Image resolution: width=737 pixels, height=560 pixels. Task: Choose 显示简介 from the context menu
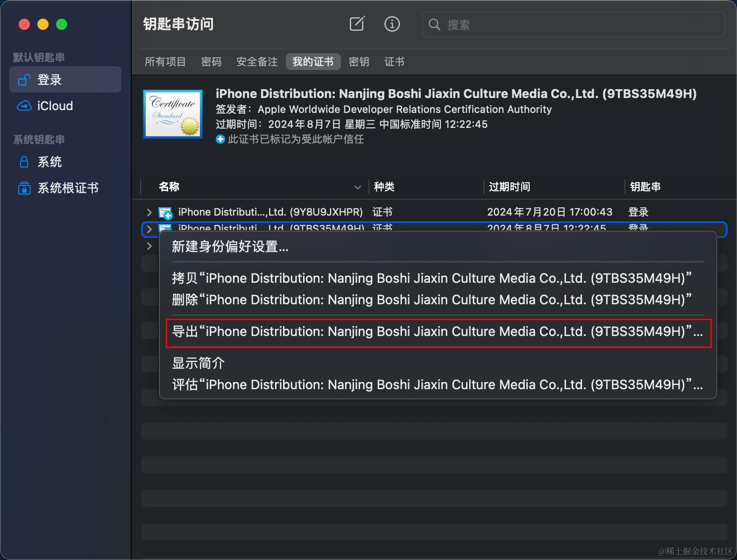438,363
